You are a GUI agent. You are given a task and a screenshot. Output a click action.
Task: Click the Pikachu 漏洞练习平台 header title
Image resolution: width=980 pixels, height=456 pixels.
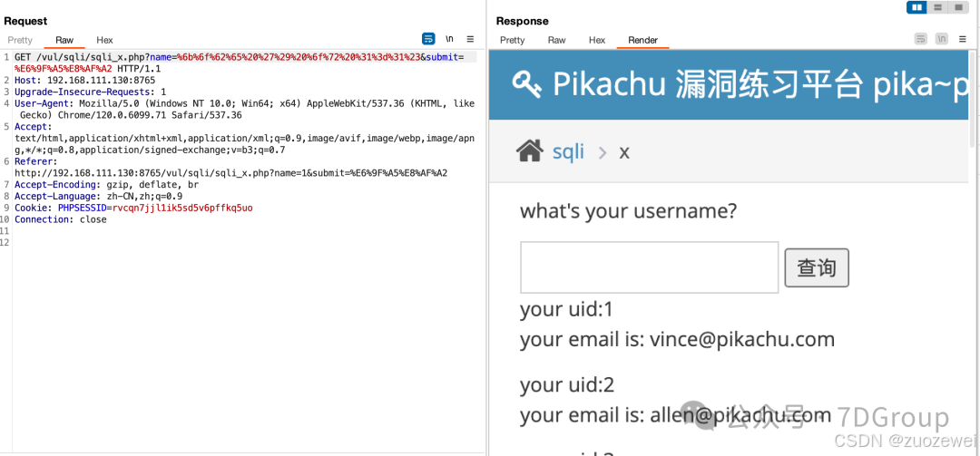tap(762, 85)
